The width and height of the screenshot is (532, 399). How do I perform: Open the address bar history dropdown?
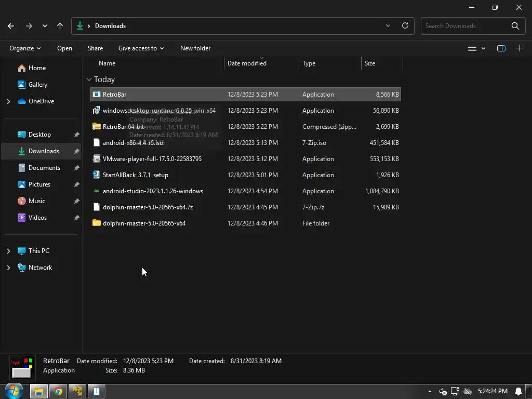pyautogui.click(x=388, y=26)
